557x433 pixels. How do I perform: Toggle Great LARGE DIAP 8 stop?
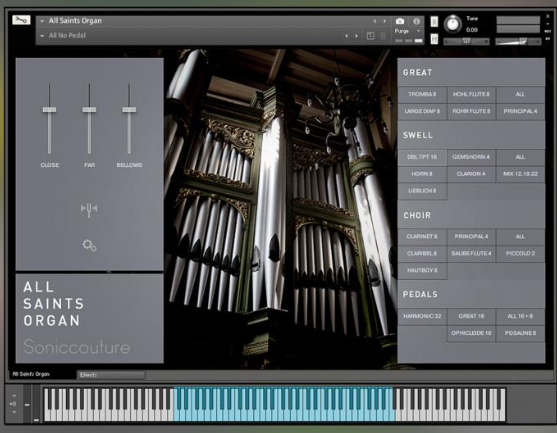[422, 112]
